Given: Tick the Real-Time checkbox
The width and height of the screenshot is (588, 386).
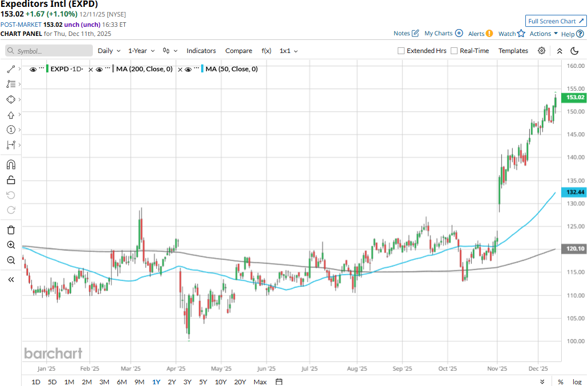Looking at the screenshot, I should pos(454,51).
